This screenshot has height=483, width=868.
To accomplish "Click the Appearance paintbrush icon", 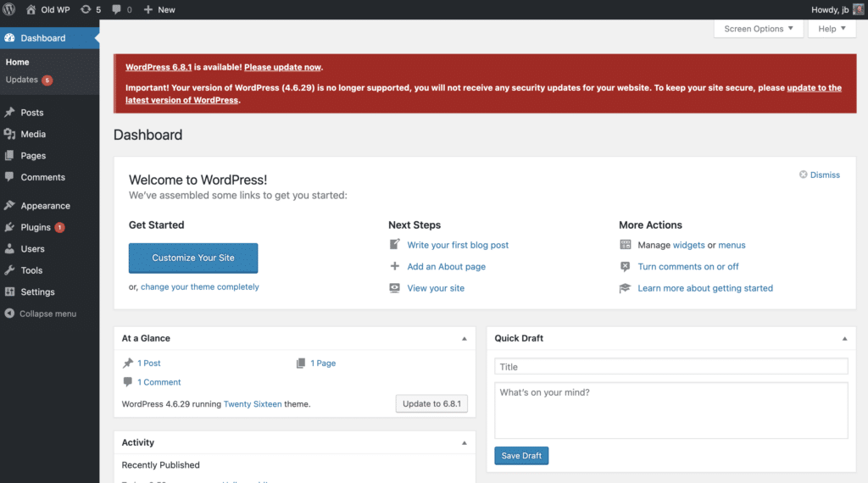I will 9,205.
